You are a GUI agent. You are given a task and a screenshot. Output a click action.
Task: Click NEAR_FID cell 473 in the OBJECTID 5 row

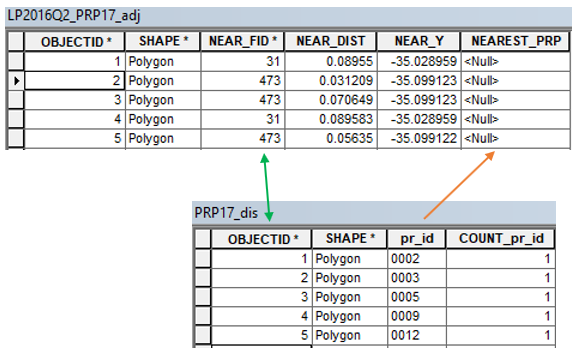[243, 138]
